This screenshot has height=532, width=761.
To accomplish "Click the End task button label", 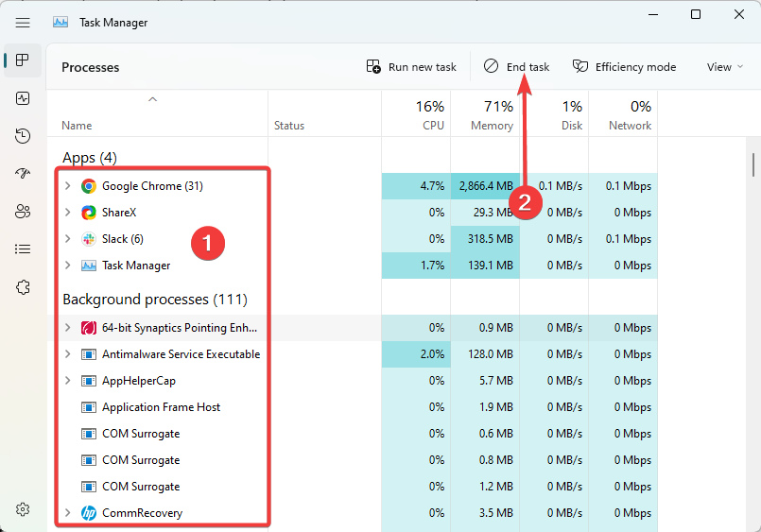I will (528, 67).
